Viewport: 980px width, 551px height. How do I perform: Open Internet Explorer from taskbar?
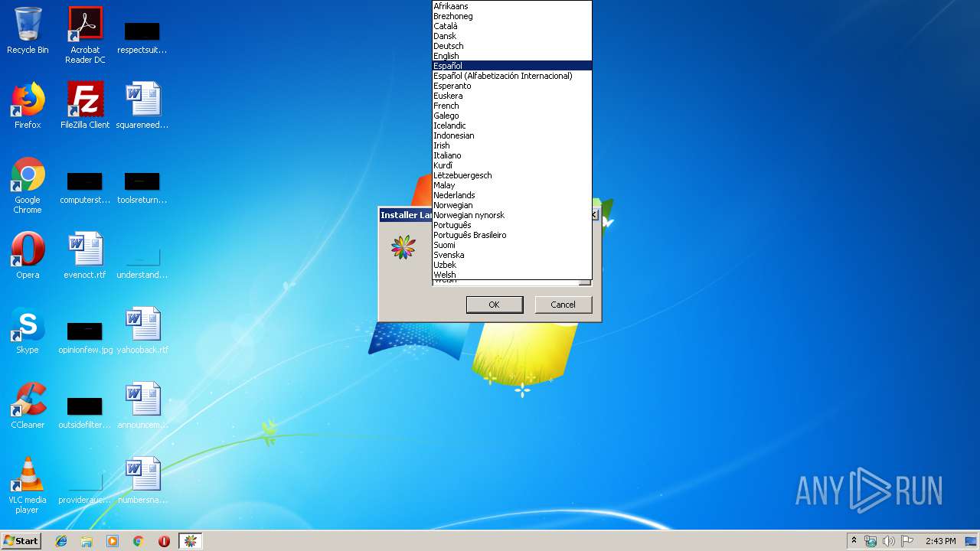pyautogui.click(x=61, y=541)
